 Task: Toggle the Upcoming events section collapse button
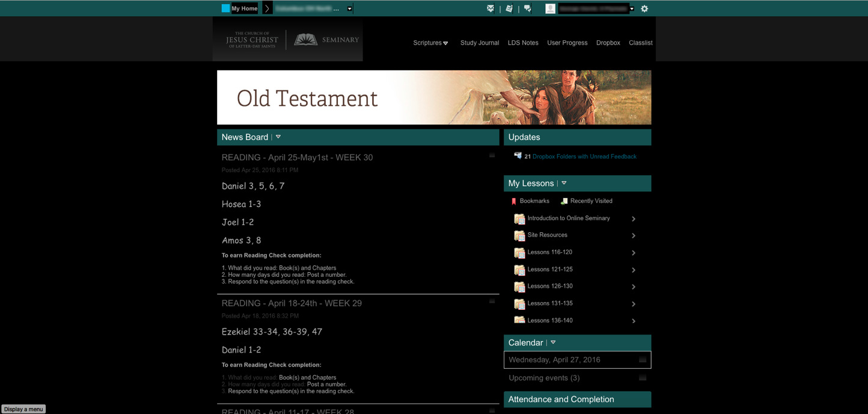tap(643, 378)
